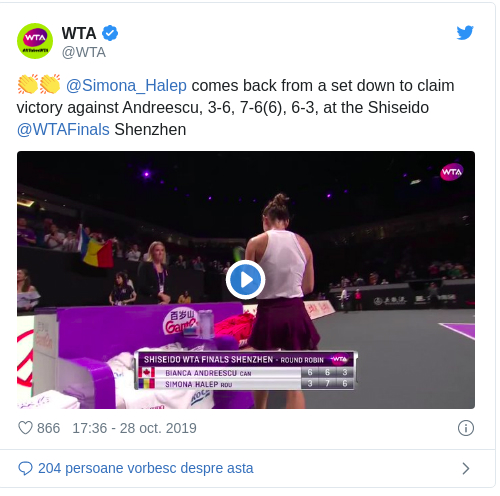Click the 866 likes count
The height and width of the screenshot is (496, 500).
[x=49, y=428]
